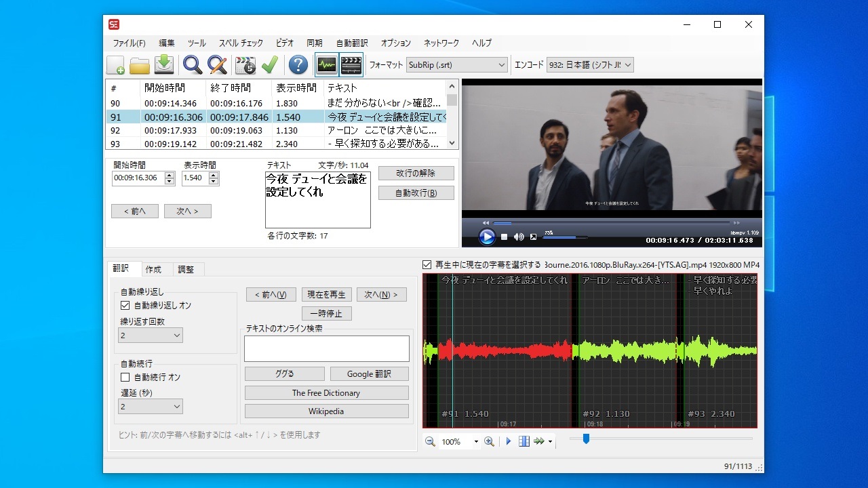Click the New subtitle file icon
The image size is (868, 488).
(x=115, y=65)
